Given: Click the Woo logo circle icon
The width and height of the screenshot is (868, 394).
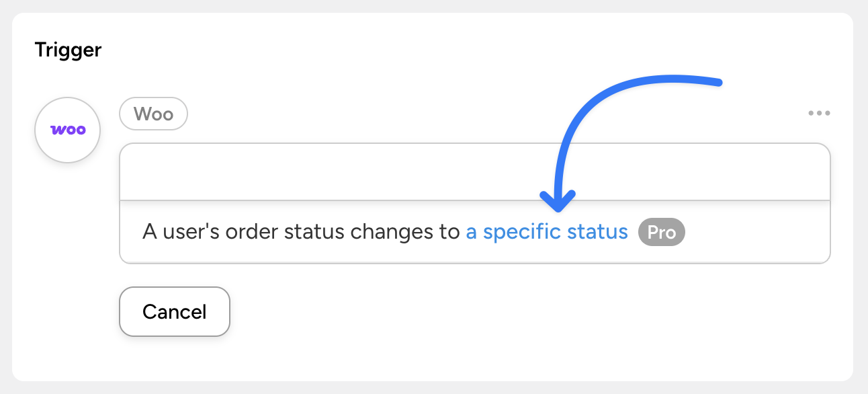Looking at the screenshot, I should (x=67, y=130).
